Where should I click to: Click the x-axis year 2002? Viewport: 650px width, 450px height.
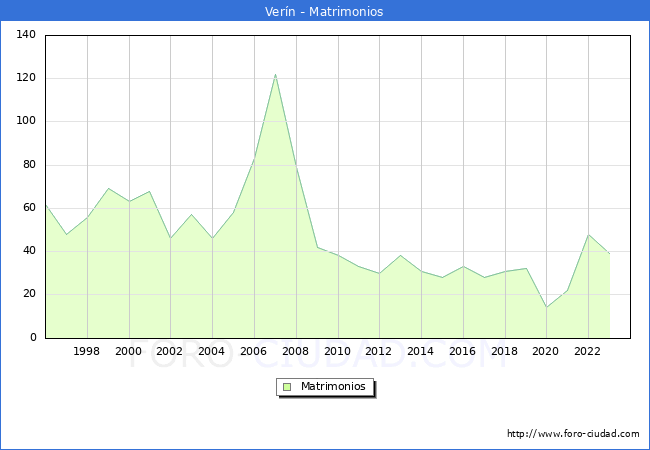point(170,351)
